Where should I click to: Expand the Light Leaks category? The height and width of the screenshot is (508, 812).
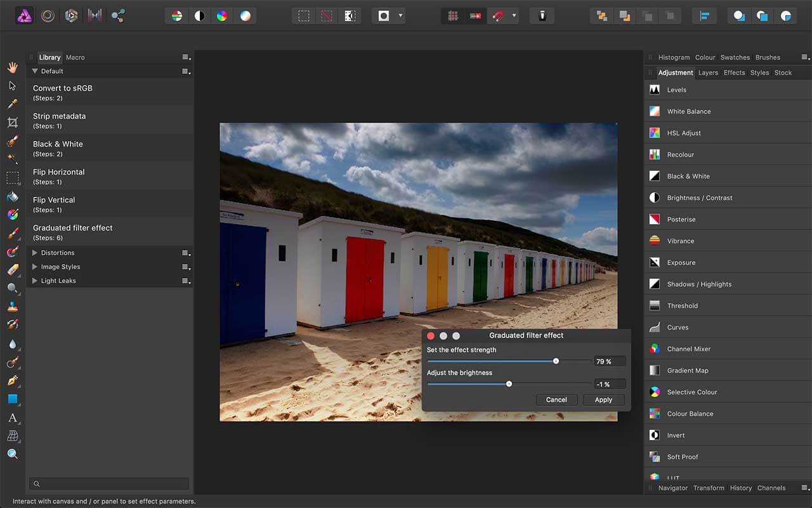point(35,281)
